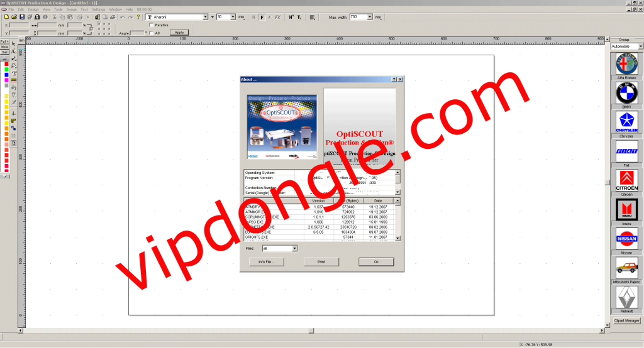Image resolution: width=644 pixels, height=348 pixels.
Task: Open the Max. width 700 dropdown
Action: [x=370, y=17]
